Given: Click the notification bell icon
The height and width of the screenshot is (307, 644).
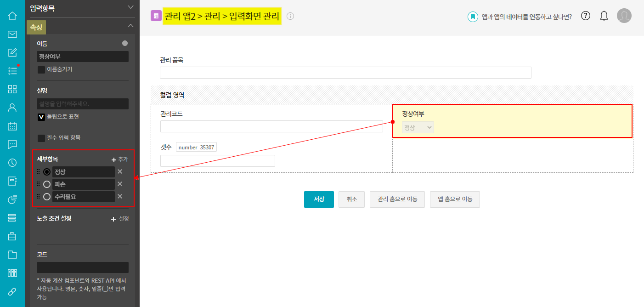Looking at the screenshot, I should point(604,16).
